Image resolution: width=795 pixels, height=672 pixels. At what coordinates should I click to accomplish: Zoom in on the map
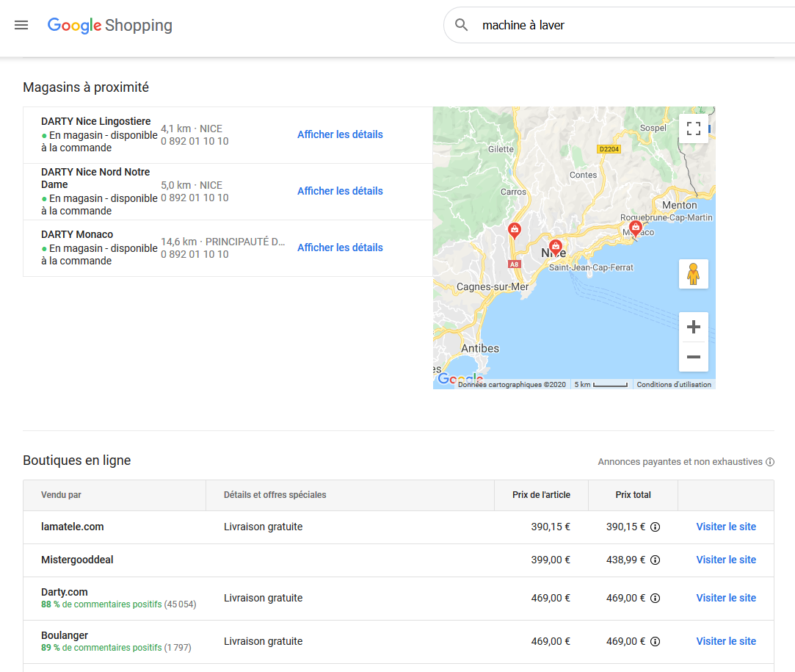tap(693, 327)
